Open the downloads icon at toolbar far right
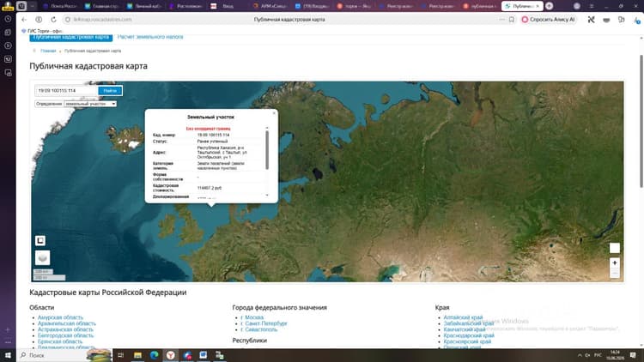The image size is (644, 362). (x=636, y=20)
